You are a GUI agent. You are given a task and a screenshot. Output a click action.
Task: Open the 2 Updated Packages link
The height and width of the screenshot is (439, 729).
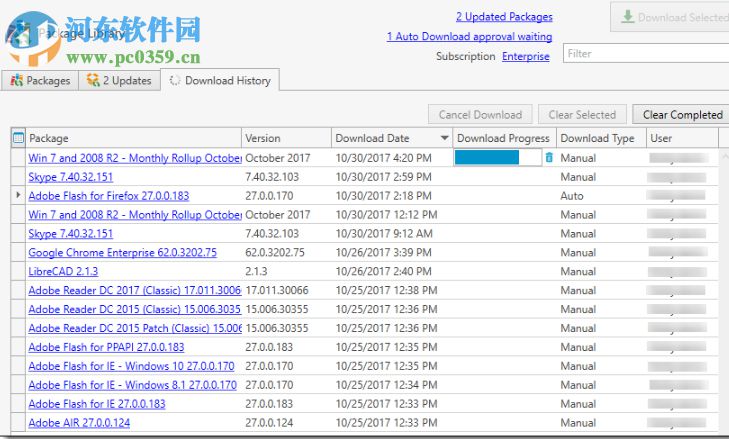[x=504, y=17]
